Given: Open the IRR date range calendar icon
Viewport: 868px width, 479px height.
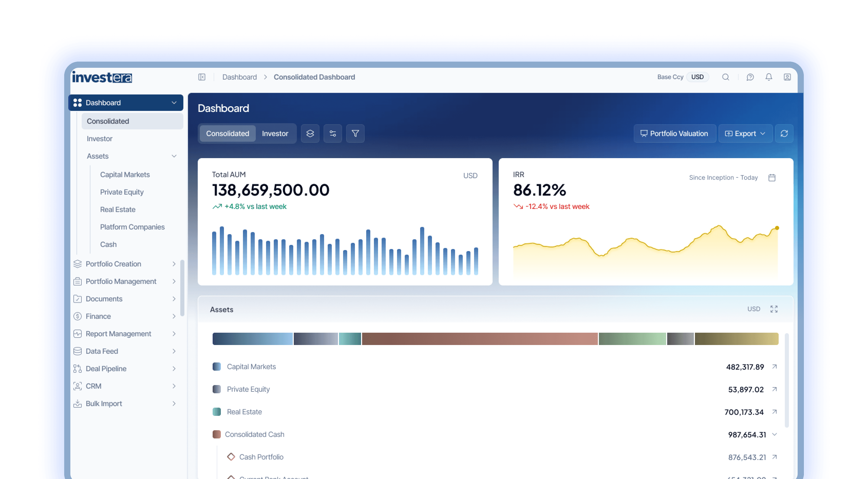Looking at the screenshot, I should (772, 178).
